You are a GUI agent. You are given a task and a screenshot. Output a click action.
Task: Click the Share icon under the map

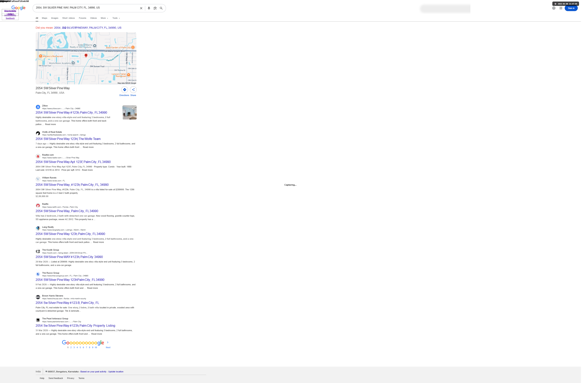[133, 90]
